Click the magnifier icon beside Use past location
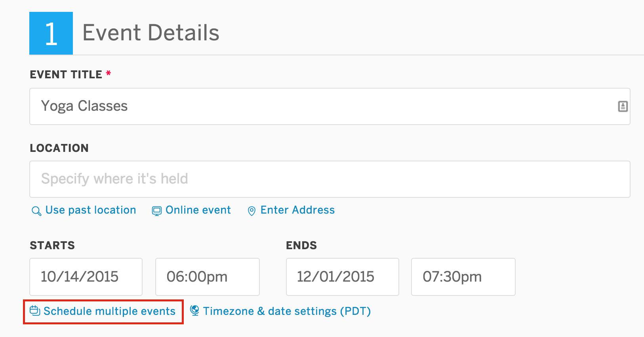Viewport: 644px width, 337px height. 36,211
